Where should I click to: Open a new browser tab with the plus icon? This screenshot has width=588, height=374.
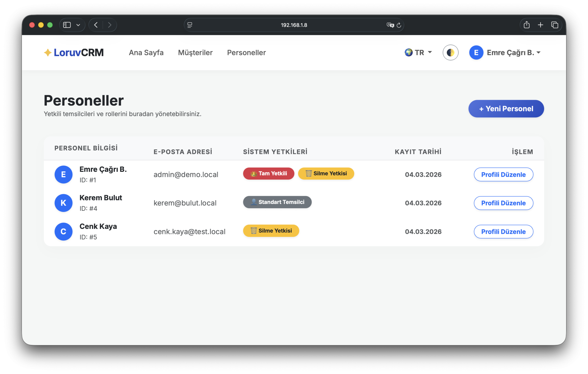tap(540, 25)
